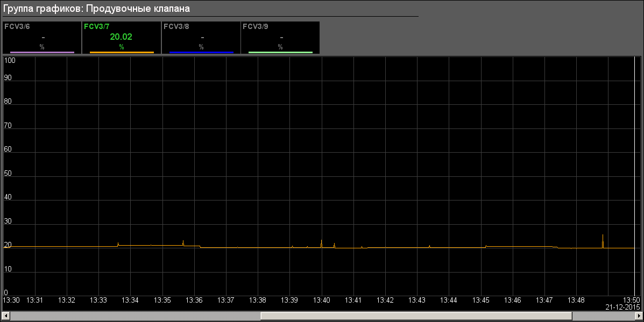
Task: Click the 100 label on vertical axis
Action: (x=10, y=60)
